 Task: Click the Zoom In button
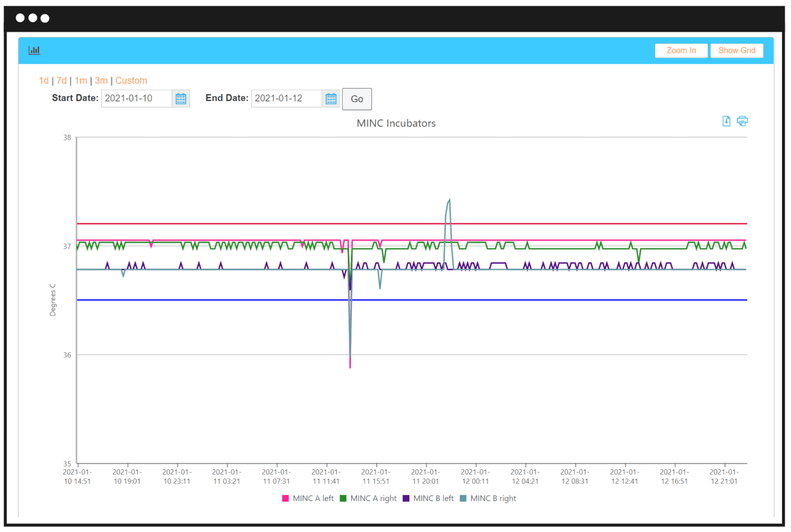point(681,50)
